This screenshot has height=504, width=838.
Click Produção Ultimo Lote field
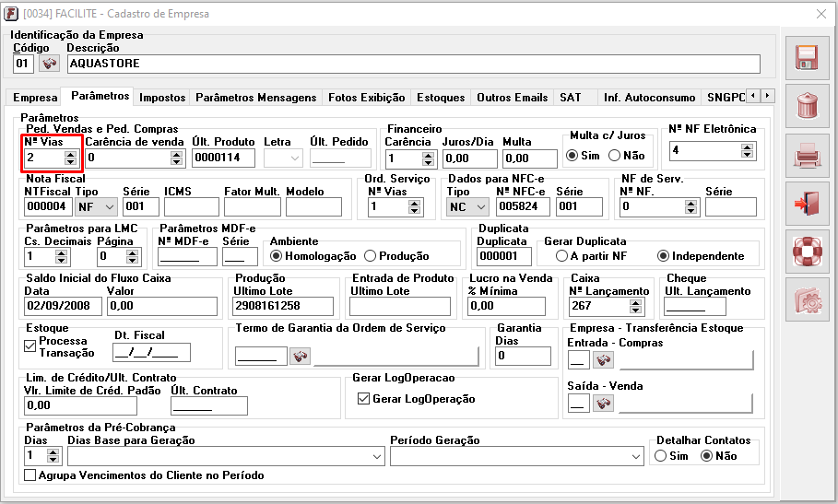tap(283, 306)
